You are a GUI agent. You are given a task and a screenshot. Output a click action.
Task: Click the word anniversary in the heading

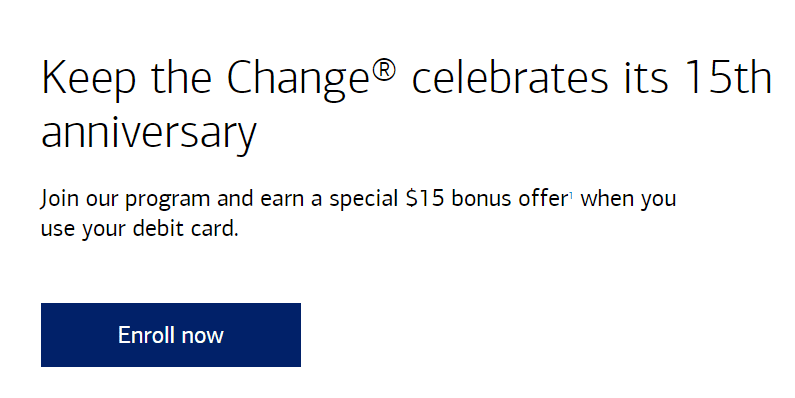tap(149, 134)
